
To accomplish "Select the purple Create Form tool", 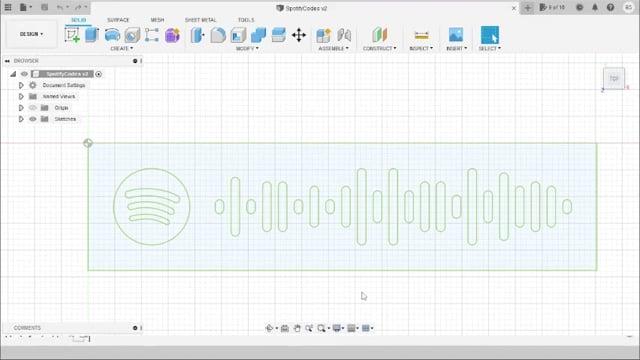I will pos(172,35).
